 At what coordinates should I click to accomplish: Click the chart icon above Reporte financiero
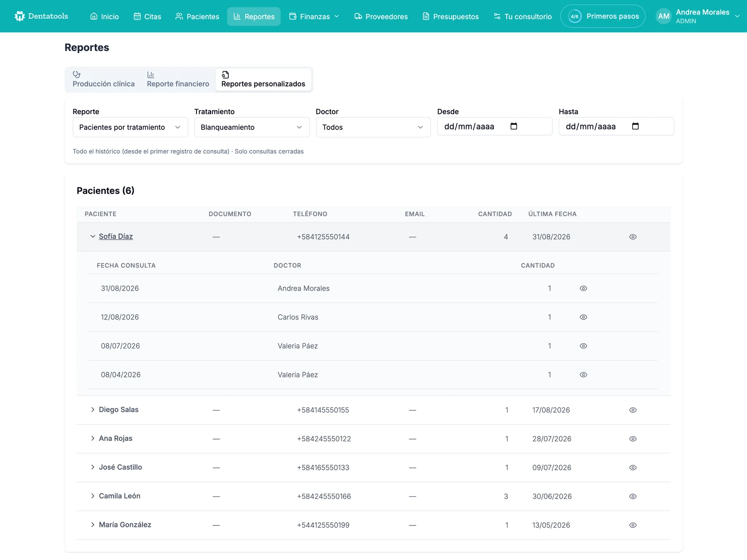pyautogui.click(x=151, y=74)
